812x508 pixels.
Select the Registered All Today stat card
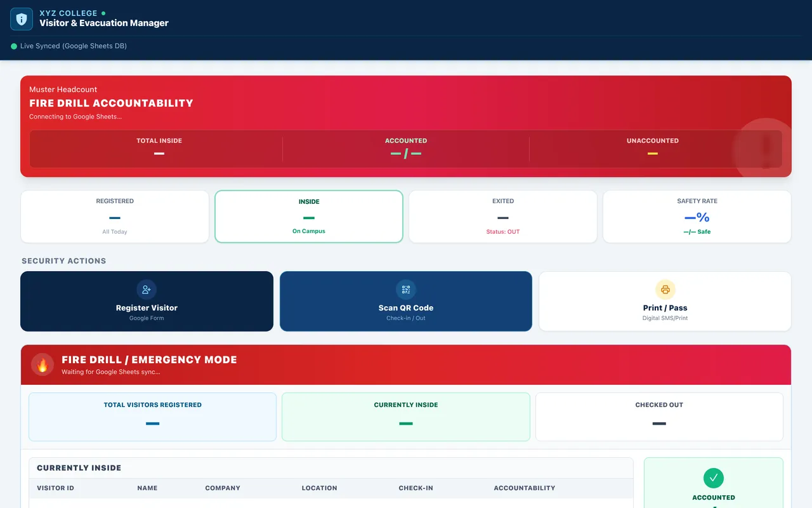coord(115,217)
